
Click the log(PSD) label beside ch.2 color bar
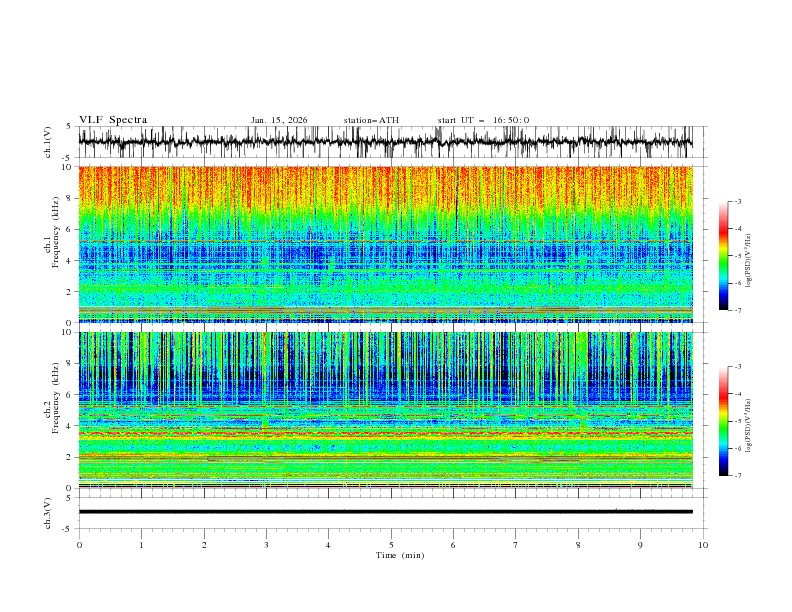(749, 426)
